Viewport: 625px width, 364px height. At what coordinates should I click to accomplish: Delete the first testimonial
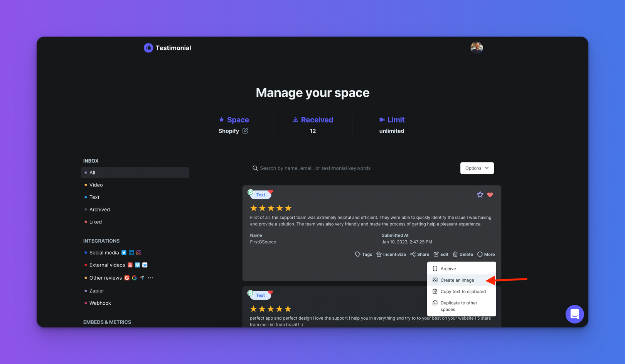463,254
